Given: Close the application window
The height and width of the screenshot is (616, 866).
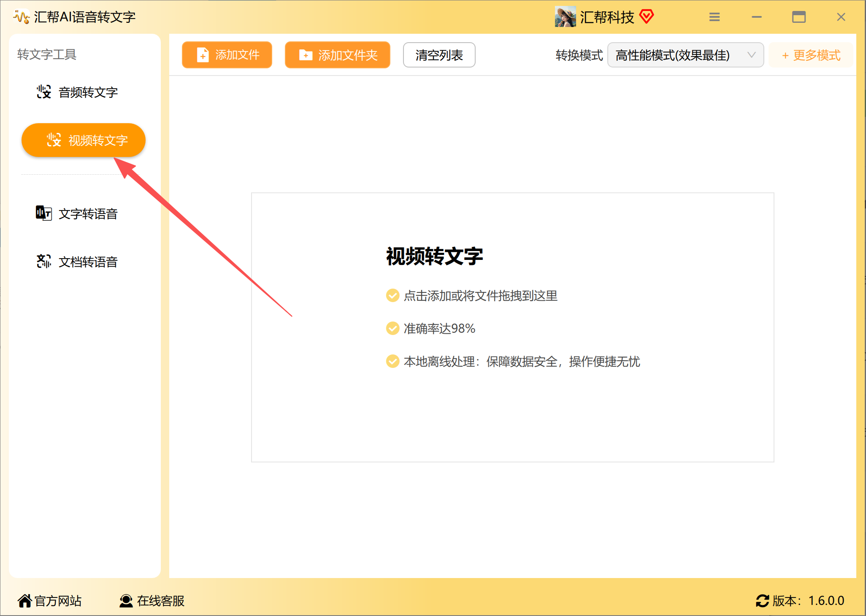Looking at the screenshot, I should coord(841,17).
